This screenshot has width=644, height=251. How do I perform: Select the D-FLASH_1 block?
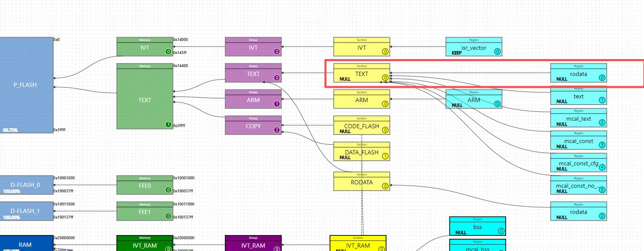pyautogui.click(x=27, y=211)
